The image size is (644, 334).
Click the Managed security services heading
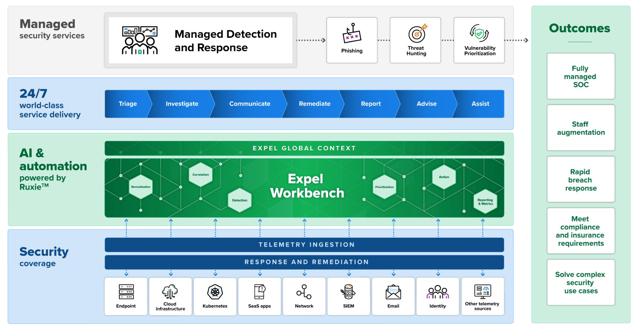pyautogui.click(x=52, y=29)
